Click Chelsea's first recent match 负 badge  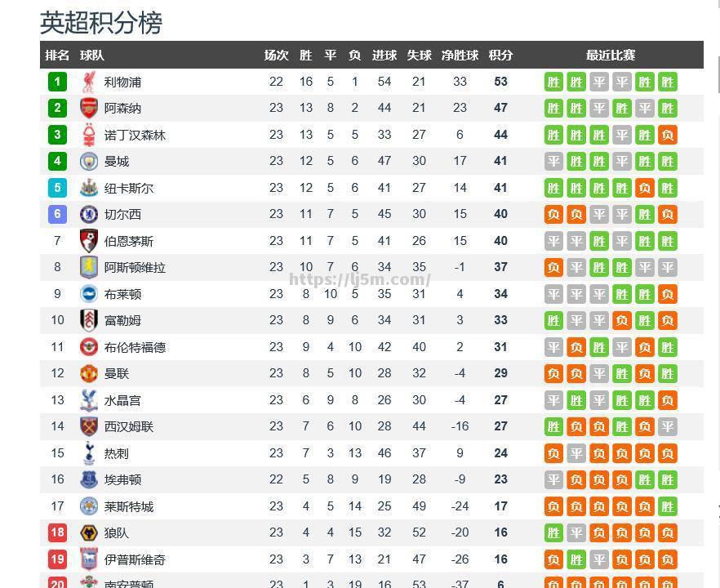coord(553,215)
